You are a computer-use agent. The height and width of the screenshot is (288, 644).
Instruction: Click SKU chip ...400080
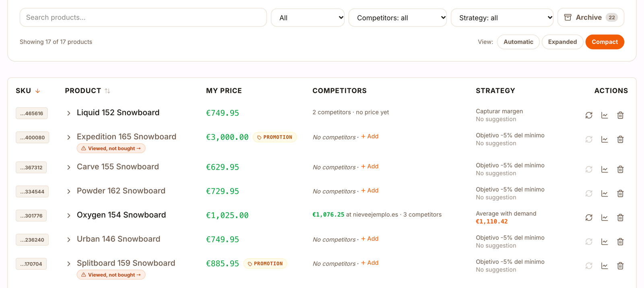pyautogui.click(x=33, y=137)
